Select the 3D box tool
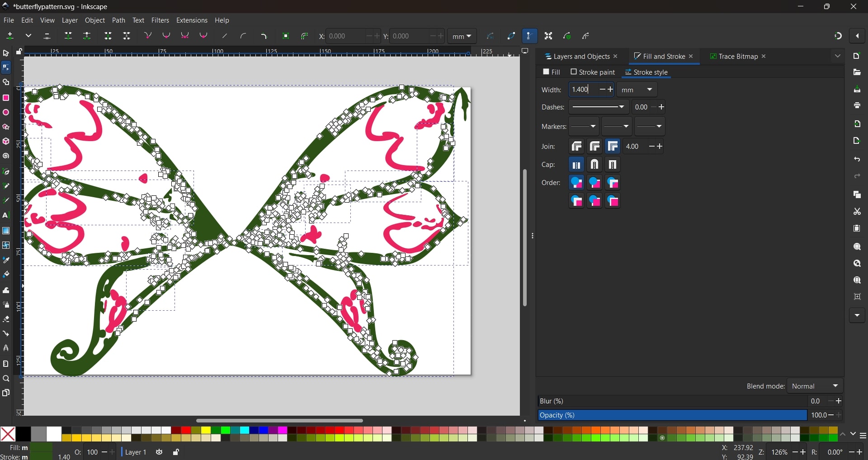 [6, 142]
